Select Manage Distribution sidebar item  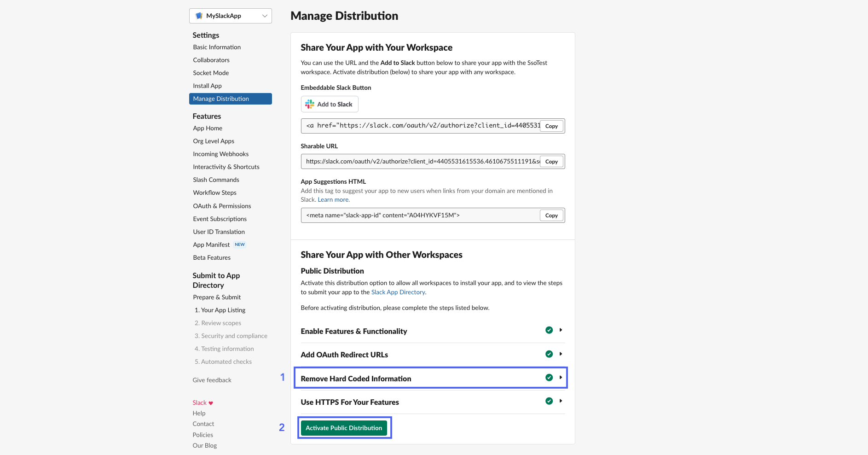click(x=230, y=99)
